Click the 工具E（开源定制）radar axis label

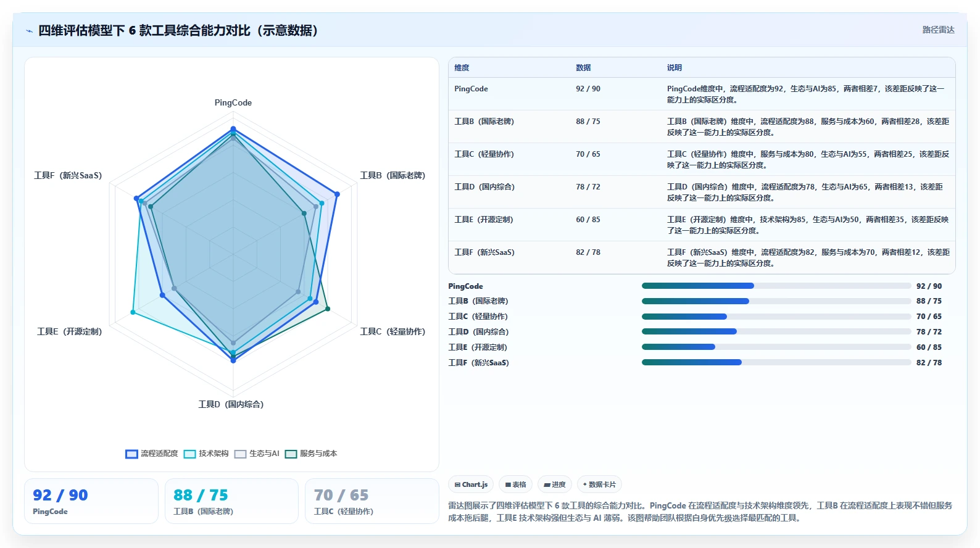(x=70, y=331)
